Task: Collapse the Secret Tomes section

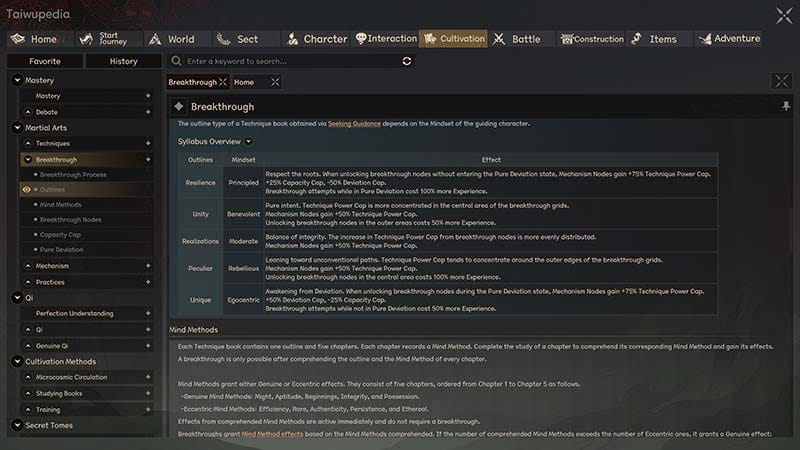Action: click(x=17, y=425)
